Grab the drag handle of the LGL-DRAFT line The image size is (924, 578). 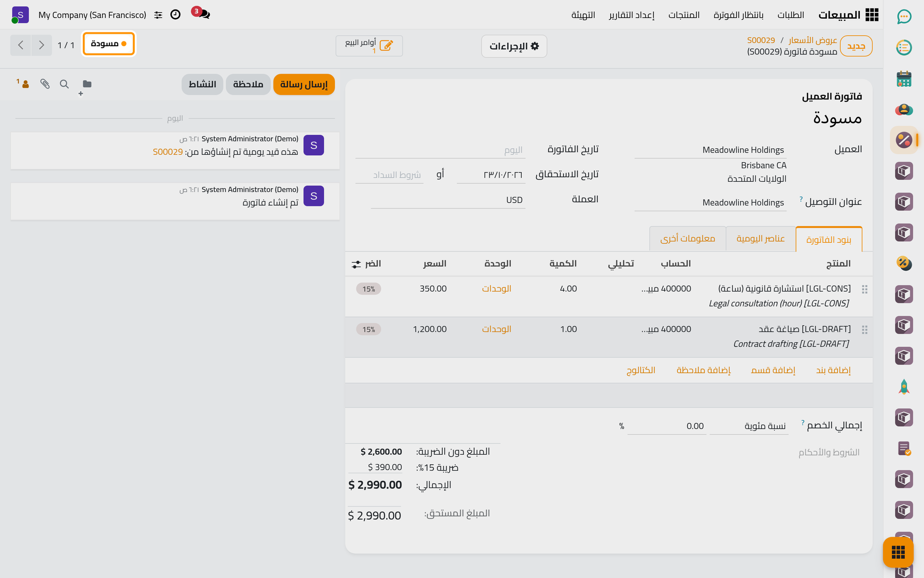[x=865, y=330]
